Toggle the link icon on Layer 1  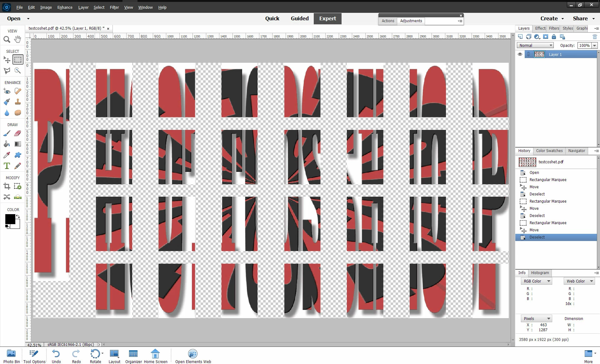tap(528, 54)
